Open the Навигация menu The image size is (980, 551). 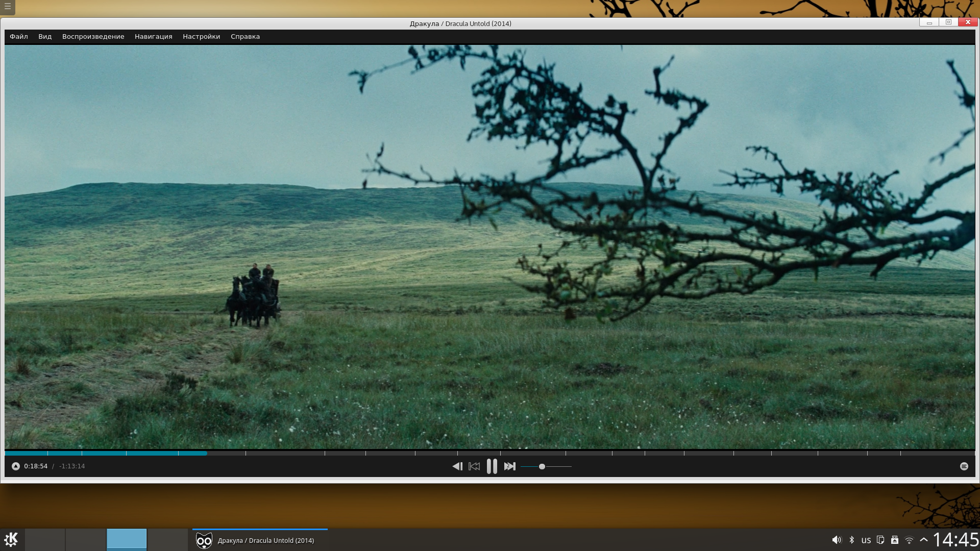(154, 37)
